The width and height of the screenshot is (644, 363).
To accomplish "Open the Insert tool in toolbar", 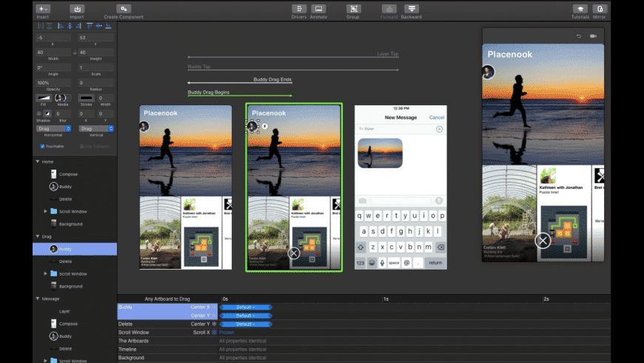I will [x=43, y=9].
